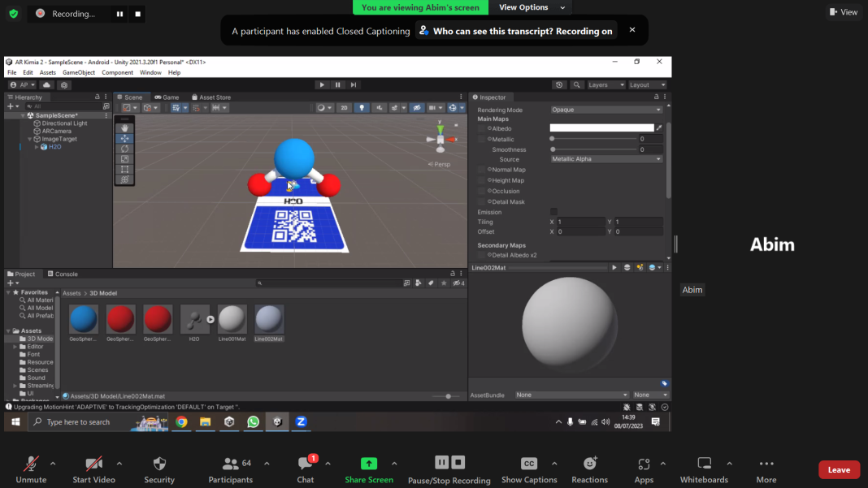The height and width of the screenshot is (488, 868).
Task: Open the Hierarchy panel options menu
Action: click(x=106, y=97)
